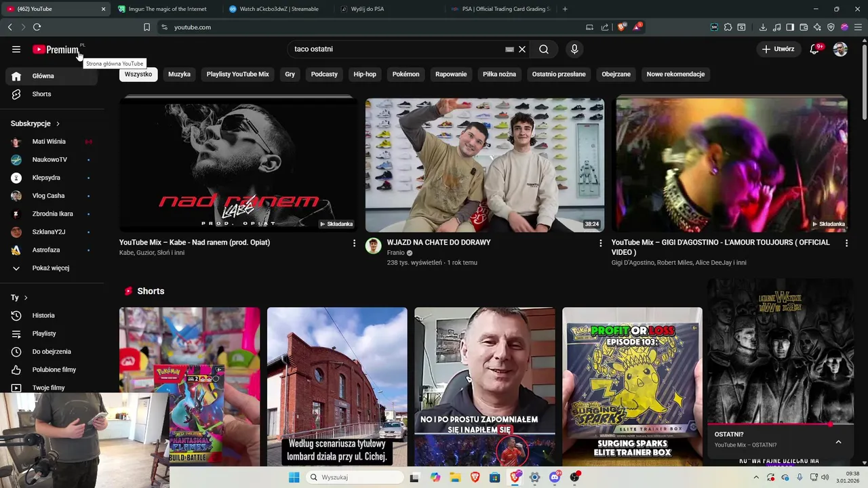This screenshot has height=488, width=868.
Task: Seek on the miniplayer red progress bar
Action: point(781,424)
